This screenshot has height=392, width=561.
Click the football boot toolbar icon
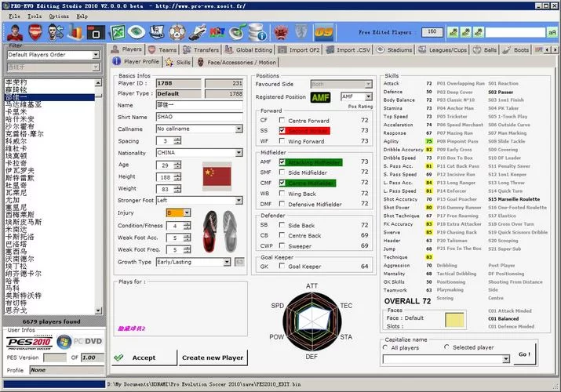(x=198, y=32)
